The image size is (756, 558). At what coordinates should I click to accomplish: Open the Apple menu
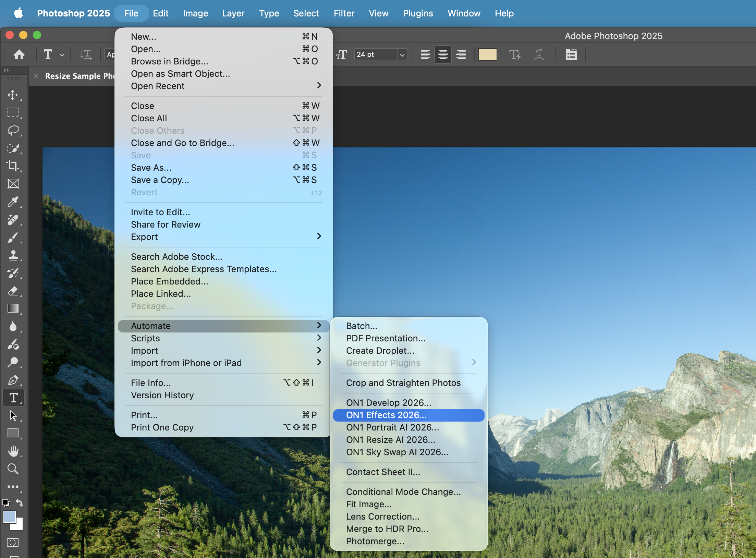19,13
